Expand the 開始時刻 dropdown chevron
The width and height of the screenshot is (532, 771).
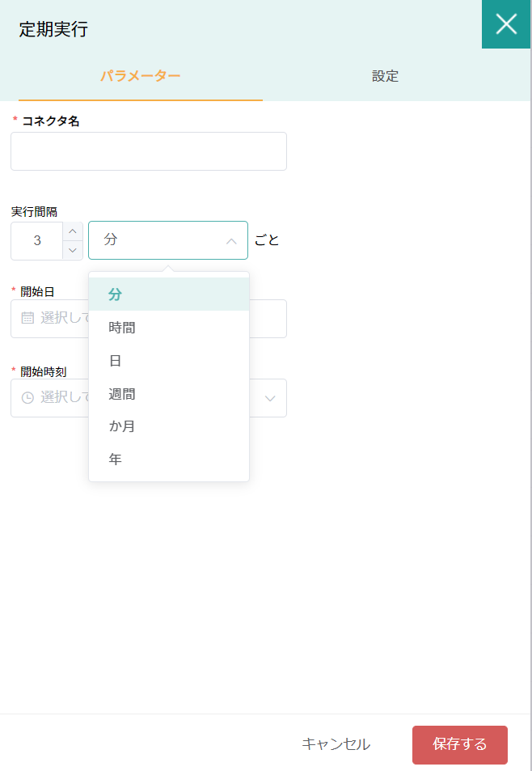270,398
